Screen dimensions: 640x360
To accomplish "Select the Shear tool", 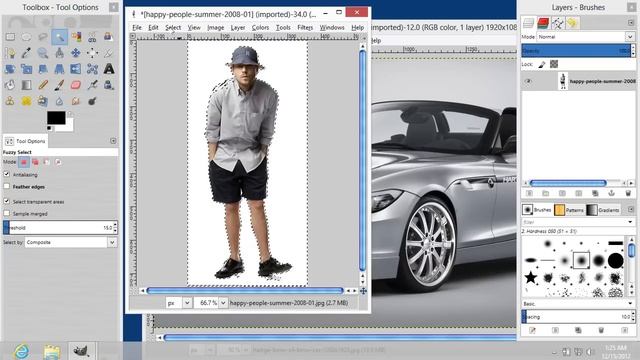I will click(43, 69).
